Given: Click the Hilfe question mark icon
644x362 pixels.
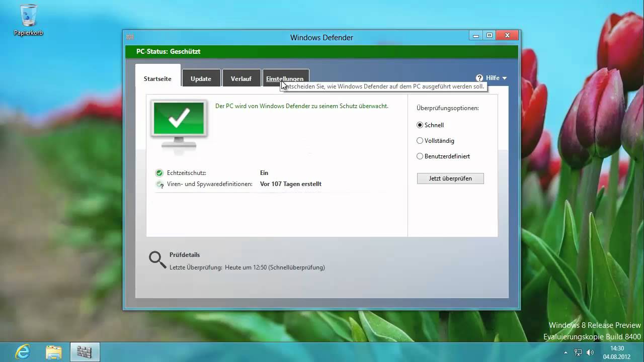Looking at the screenshot, I should coord(479,78).
